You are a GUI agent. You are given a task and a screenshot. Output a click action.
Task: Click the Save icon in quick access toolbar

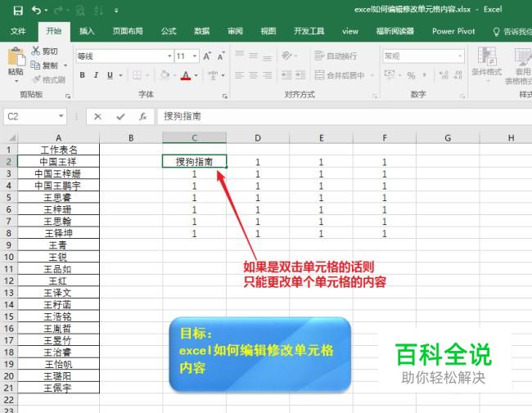18,11
